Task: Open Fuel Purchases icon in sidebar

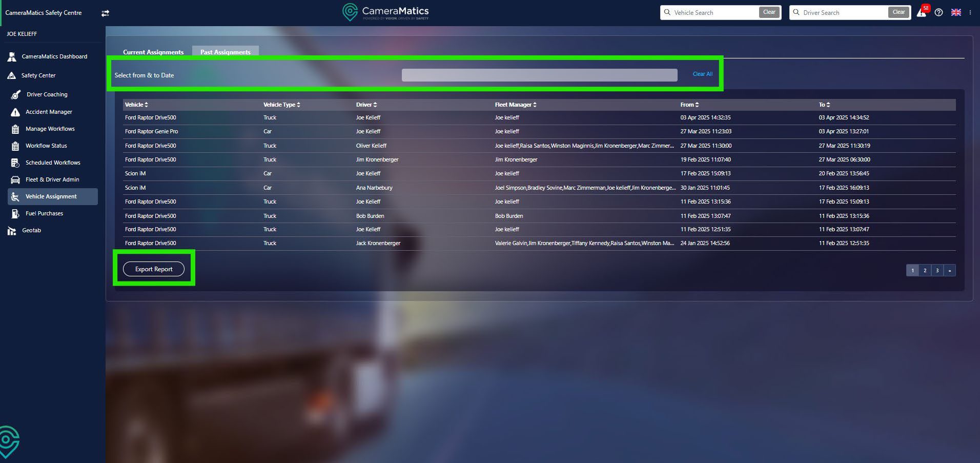Action: point(15,213)
